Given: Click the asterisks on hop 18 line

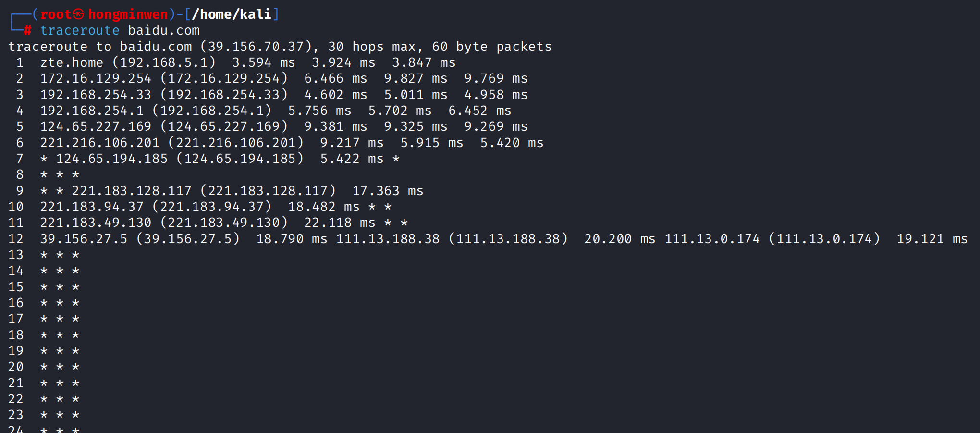Looking at the screenshot, I should point(60,335).
